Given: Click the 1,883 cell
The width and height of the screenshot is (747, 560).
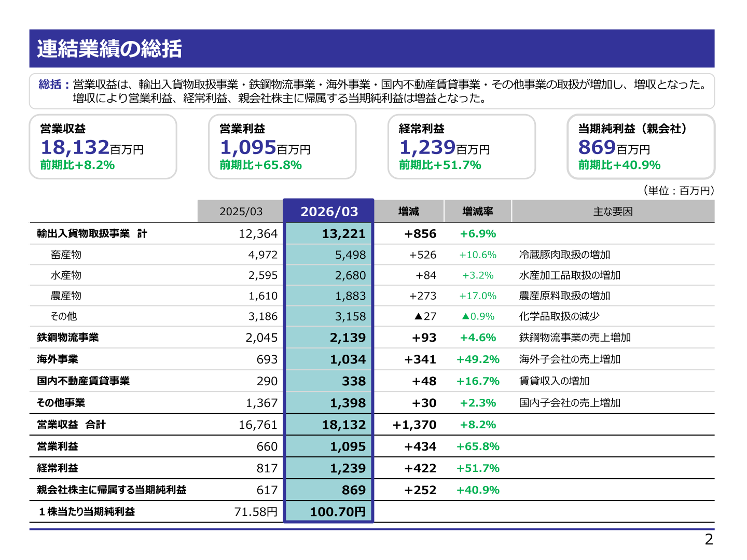Looking at the screenshot, I should (x=350, y=296).
